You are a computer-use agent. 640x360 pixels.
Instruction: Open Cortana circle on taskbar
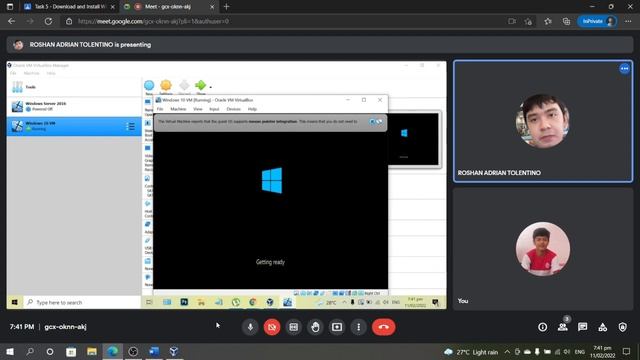50,351
